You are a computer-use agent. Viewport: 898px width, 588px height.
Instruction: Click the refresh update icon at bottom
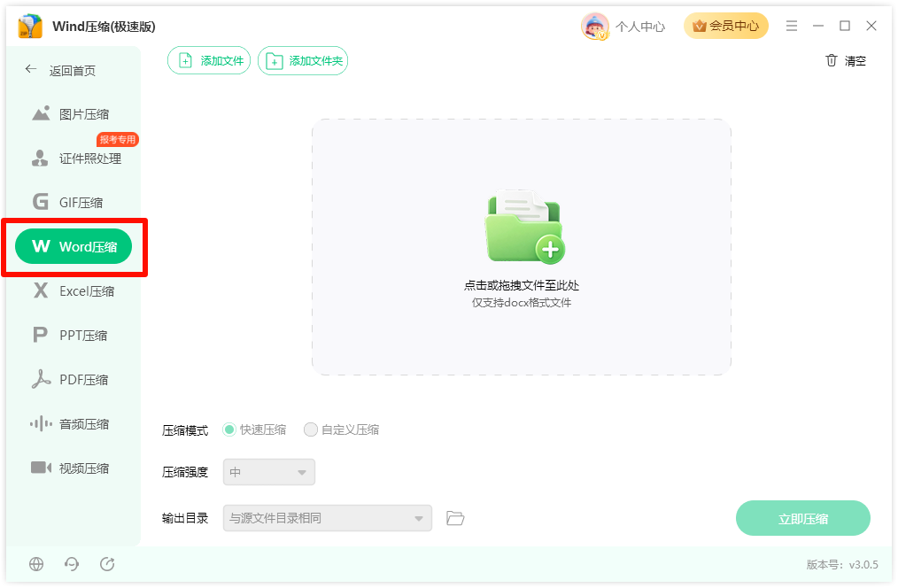click(107, 564)
